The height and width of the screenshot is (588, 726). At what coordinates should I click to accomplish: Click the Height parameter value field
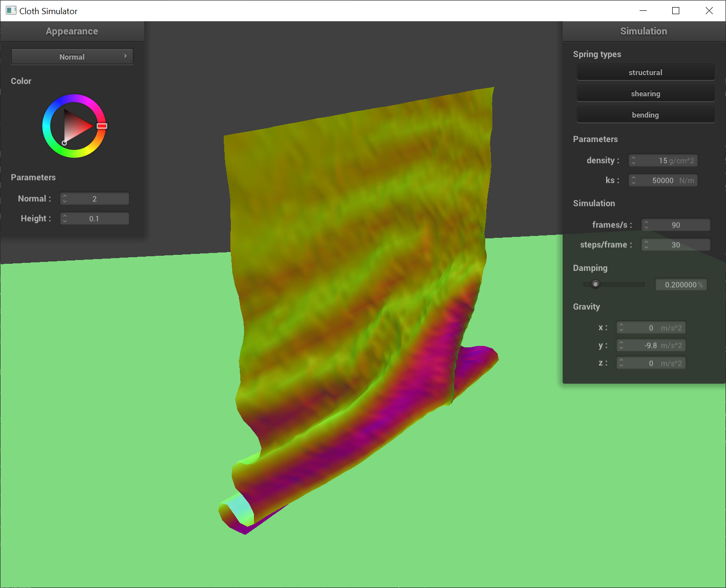[x=94, y=218]
